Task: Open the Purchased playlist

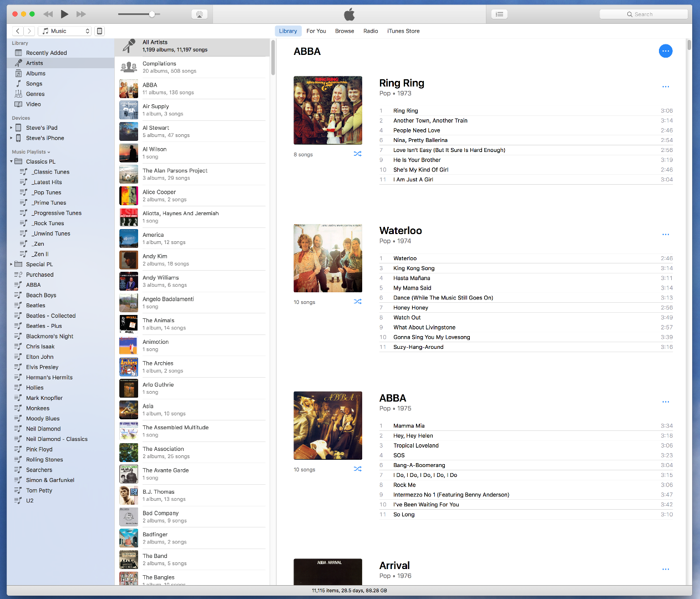Action: 60,275
